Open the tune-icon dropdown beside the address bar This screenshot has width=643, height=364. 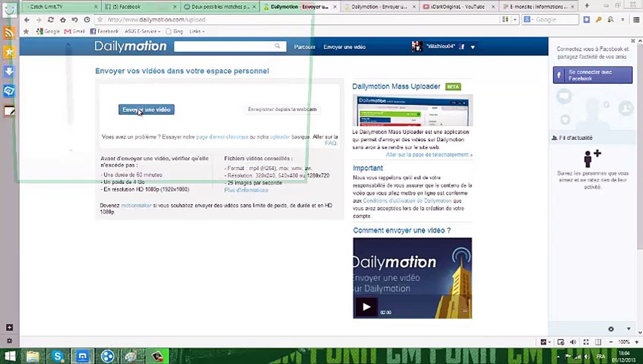point(516,20)
